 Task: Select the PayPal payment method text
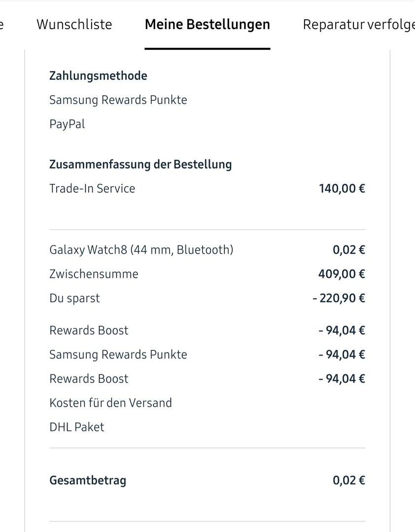click(x=67, y=124)
